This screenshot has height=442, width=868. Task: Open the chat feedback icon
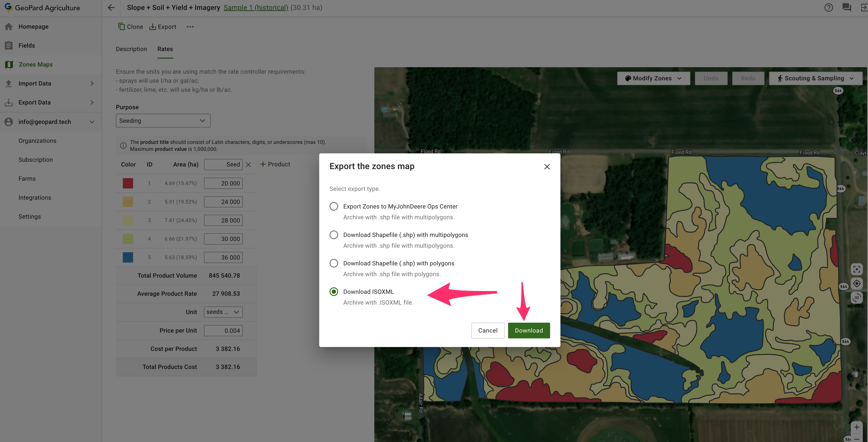847,7
